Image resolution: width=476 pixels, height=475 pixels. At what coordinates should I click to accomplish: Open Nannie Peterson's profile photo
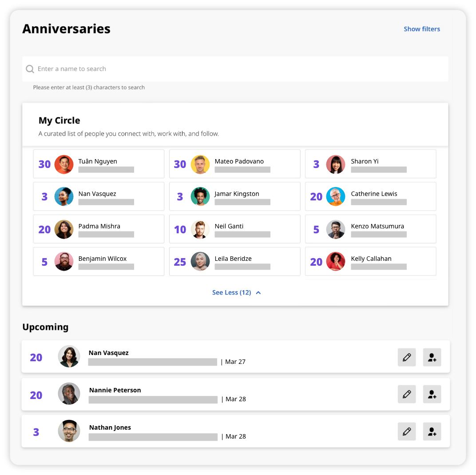click(x=69, y=394)
